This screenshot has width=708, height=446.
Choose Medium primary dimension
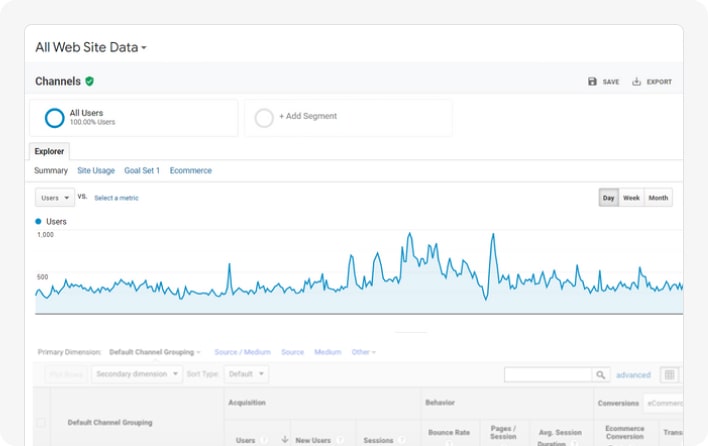point(328,352)
